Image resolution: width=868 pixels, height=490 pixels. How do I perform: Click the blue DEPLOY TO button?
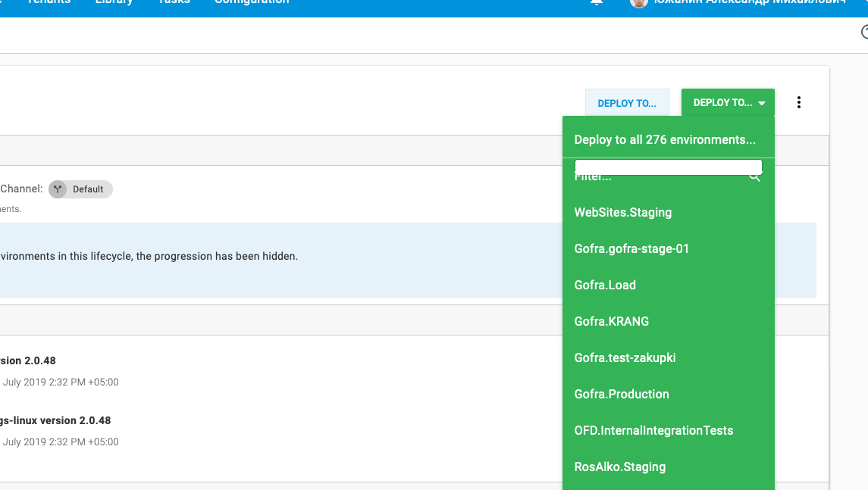627,102
